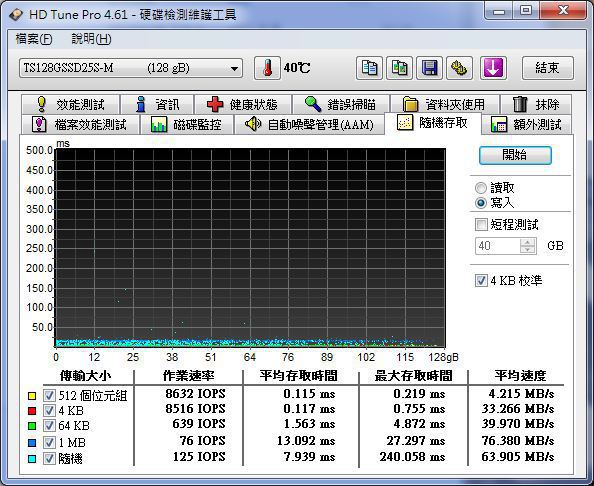Decrease the GB value with spinner down arrow
The image size is (594, 486).
coord(528,250)
